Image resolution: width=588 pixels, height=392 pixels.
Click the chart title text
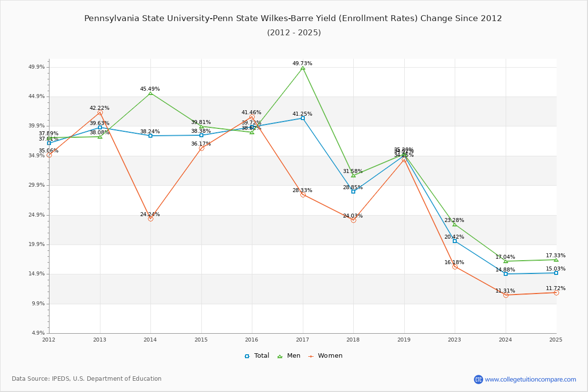293,19
